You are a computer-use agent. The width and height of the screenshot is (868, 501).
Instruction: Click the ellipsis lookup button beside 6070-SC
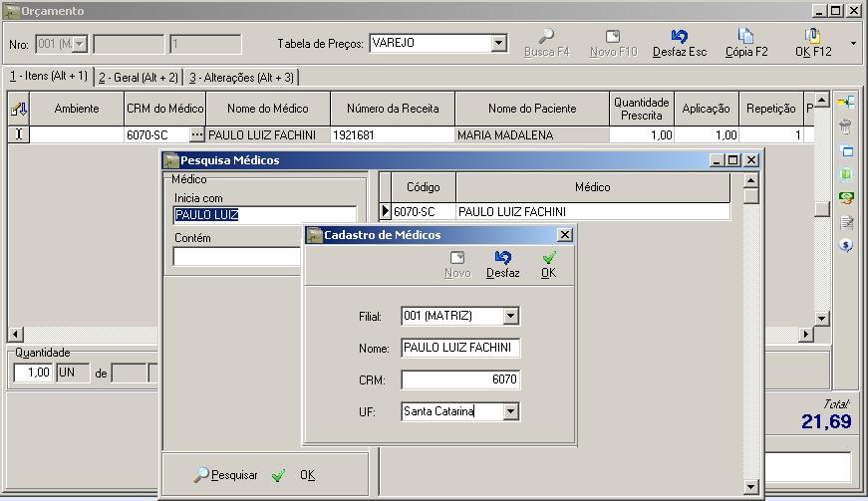(196, 134)
